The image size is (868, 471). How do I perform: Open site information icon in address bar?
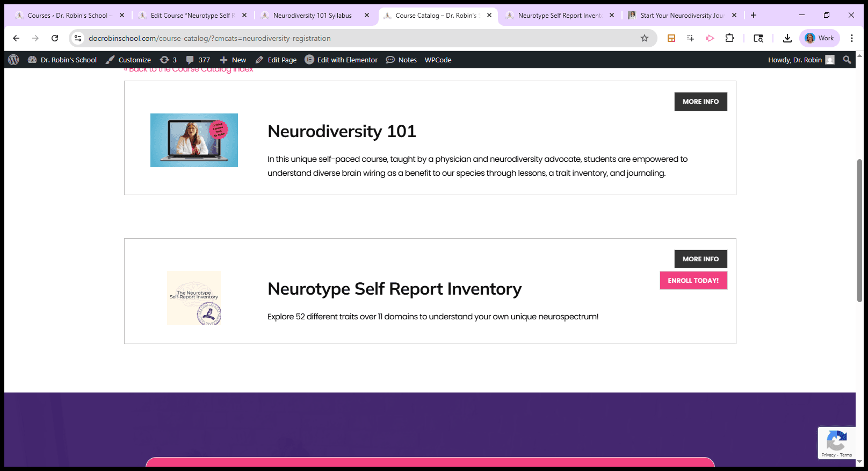coord(78,38)
